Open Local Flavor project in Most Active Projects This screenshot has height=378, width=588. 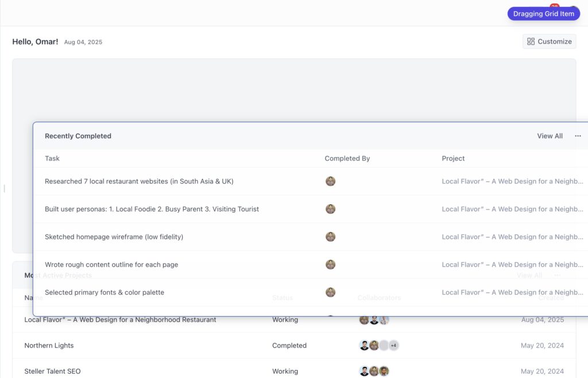coord(120,320)
